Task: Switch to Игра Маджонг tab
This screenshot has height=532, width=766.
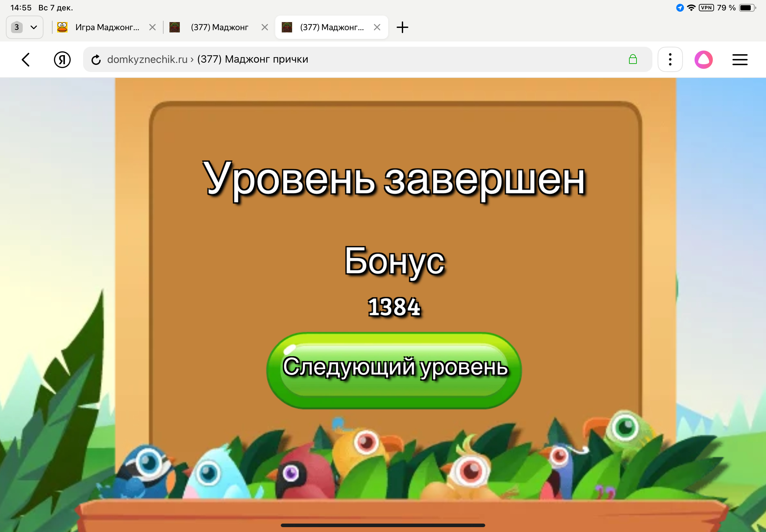Action: (107, 27)
